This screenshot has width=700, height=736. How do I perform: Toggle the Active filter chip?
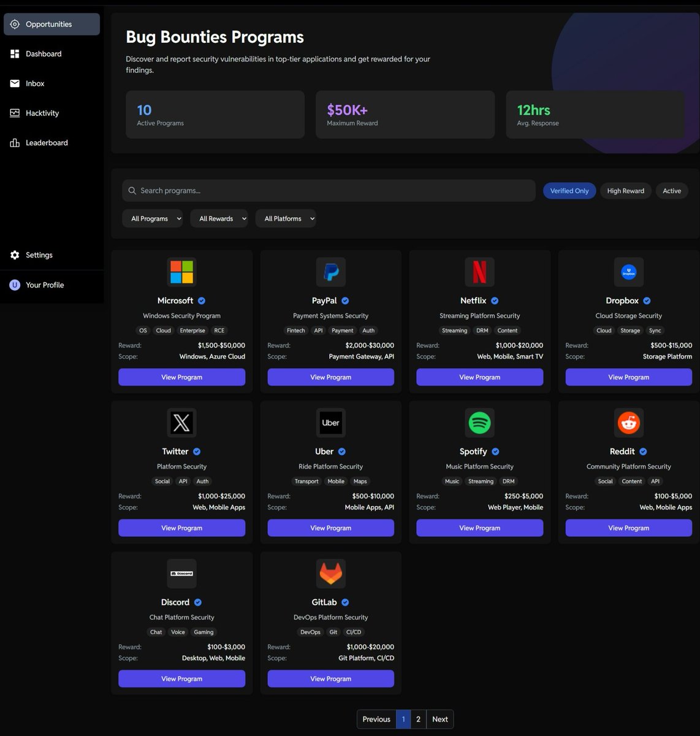(672, 191)
